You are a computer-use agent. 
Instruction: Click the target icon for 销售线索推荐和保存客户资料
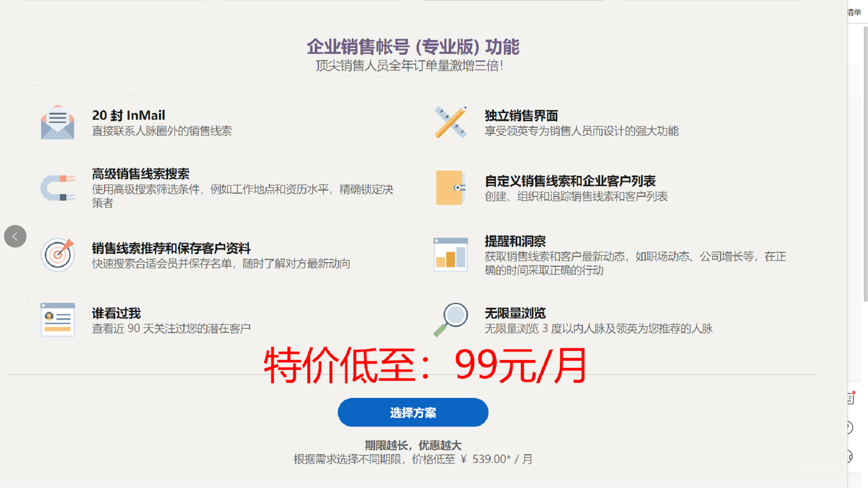click(58, 254)
